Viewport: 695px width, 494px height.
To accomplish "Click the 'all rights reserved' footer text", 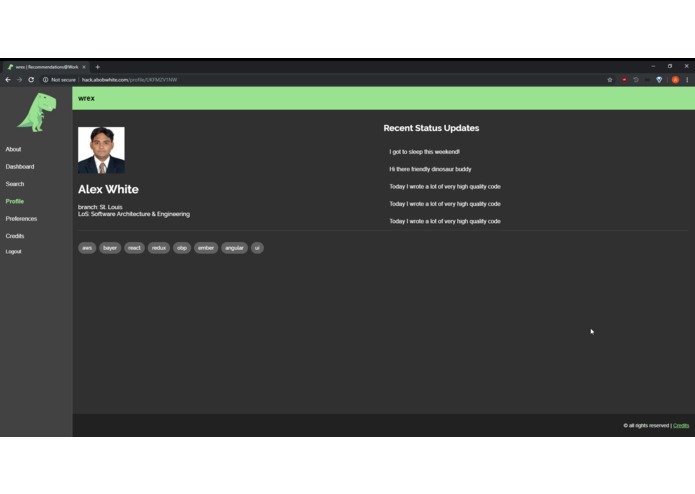I will tap(647, 425).
